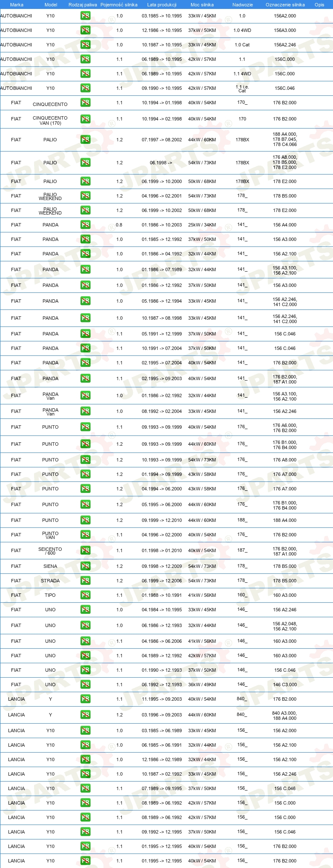Select the STRADA model cell

point(50,581)
